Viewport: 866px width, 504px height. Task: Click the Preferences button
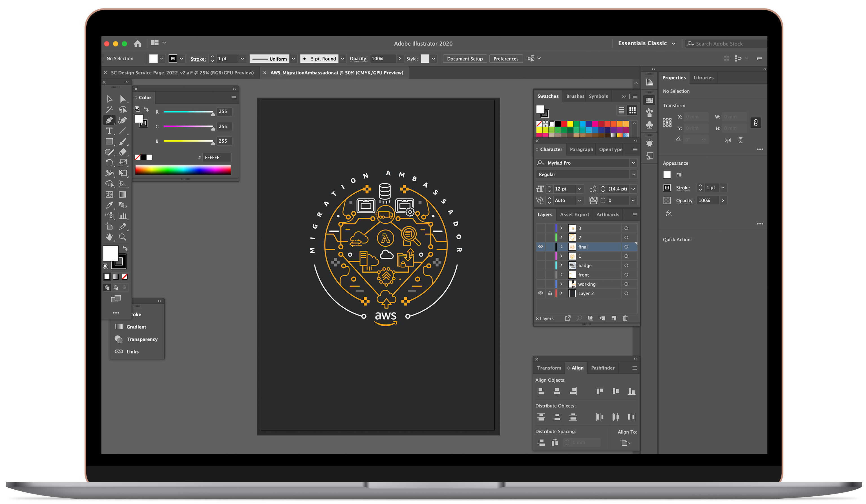506,59
